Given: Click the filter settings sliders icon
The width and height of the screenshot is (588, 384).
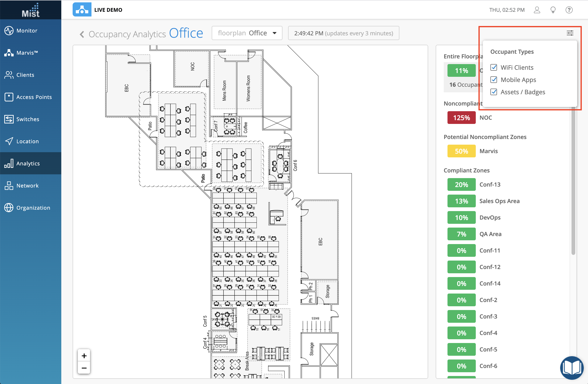Looking at the screenshot, I should point(570,33).
